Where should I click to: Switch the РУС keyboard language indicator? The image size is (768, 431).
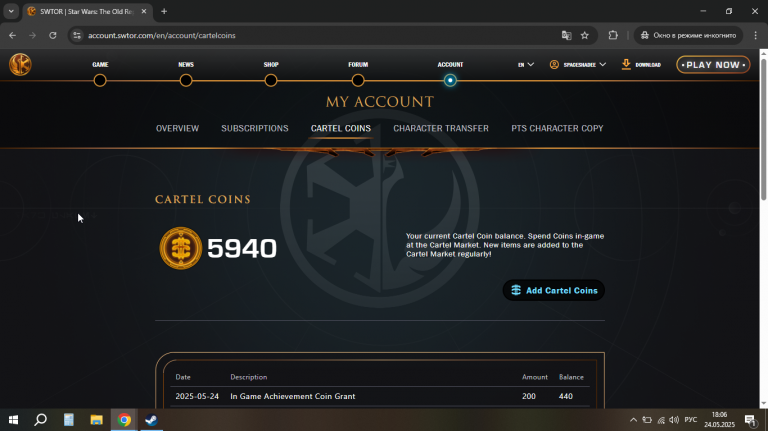(x=691, y=420)
